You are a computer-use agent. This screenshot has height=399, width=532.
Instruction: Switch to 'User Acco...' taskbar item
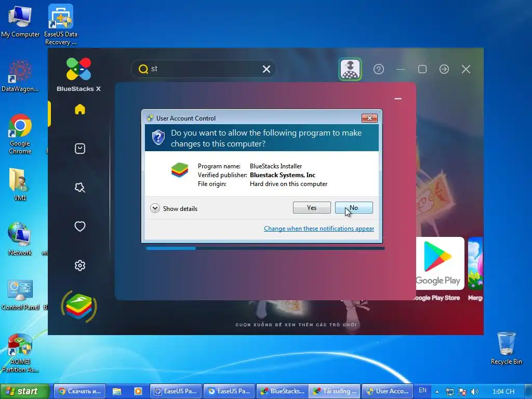(388, 391)
